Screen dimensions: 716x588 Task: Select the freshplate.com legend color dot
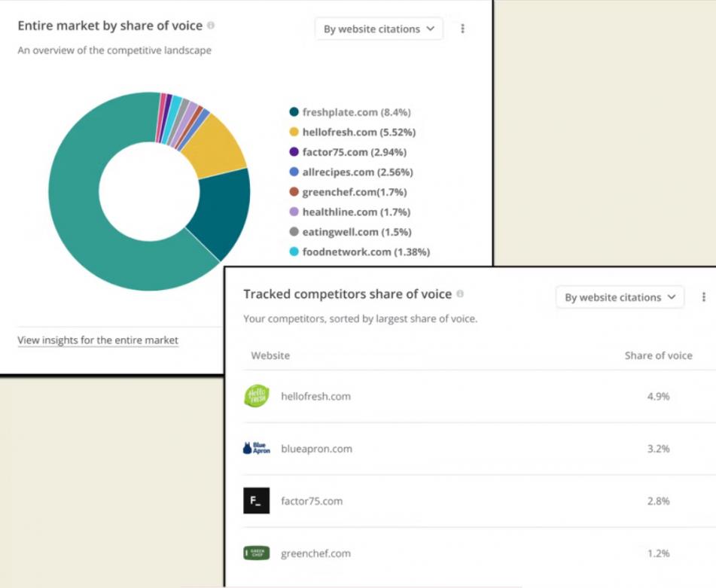click(294, 112)
